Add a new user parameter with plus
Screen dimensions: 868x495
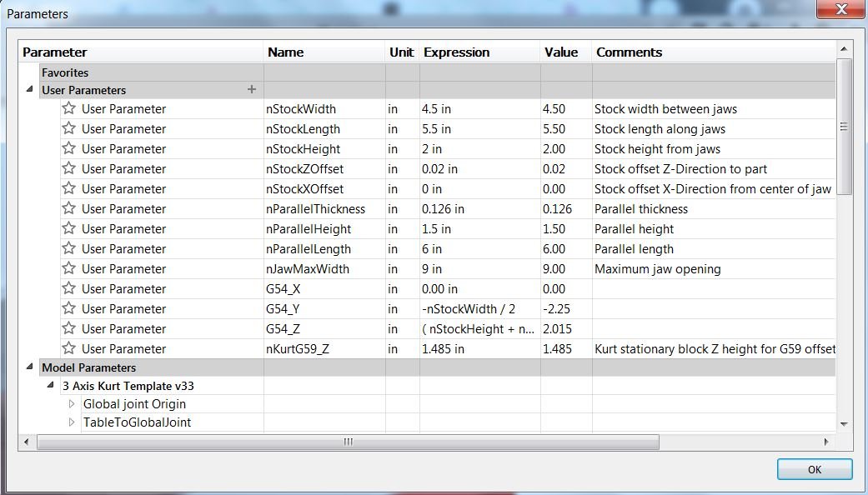click(x=251, y=89)
